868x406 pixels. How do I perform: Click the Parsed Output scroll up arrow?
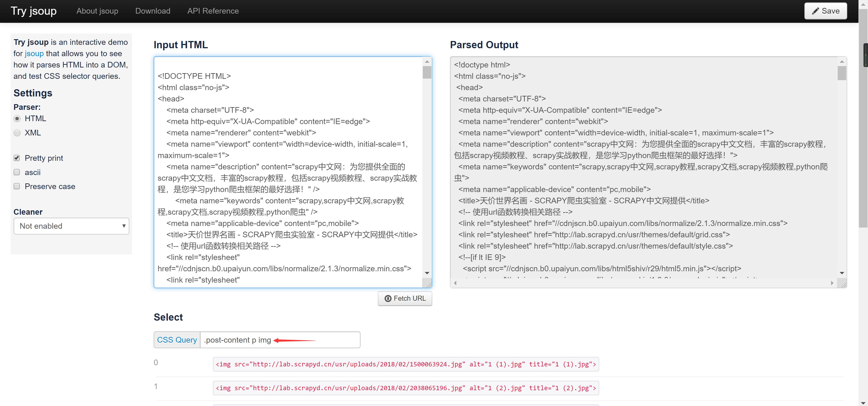[x=842, y=61]
